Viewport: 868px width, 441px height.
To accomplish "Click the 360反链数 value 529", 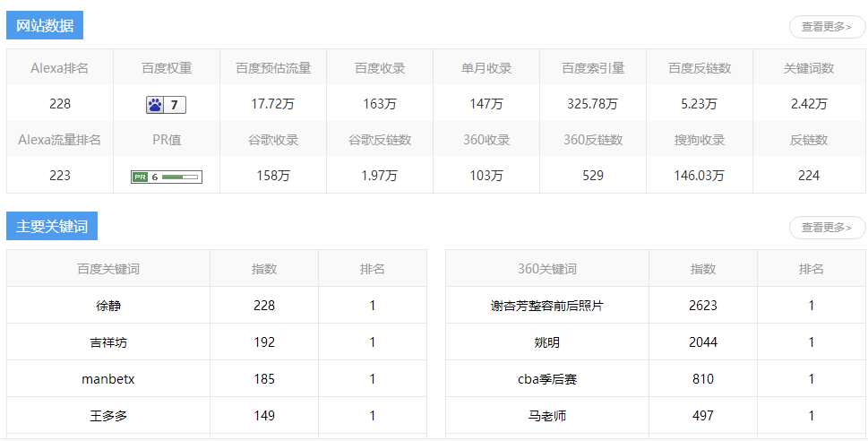I will pyautogui.click(x=593, y=176).
